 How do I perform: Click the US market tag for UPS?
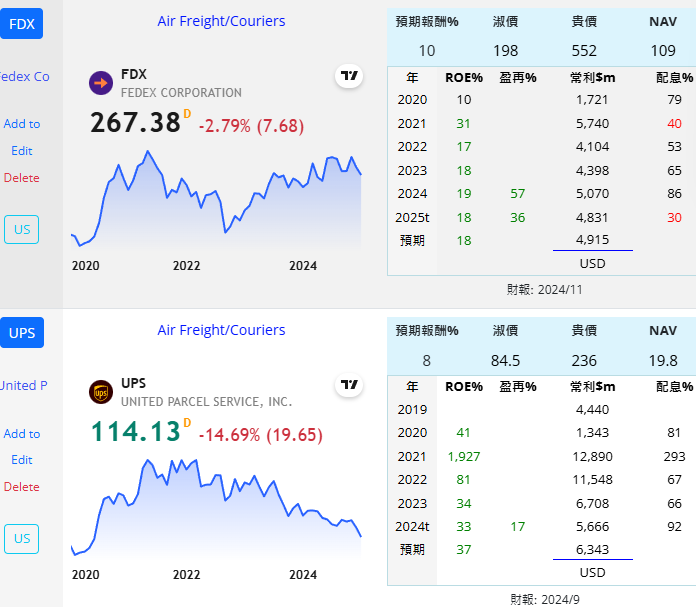click(x=22, y=539)
